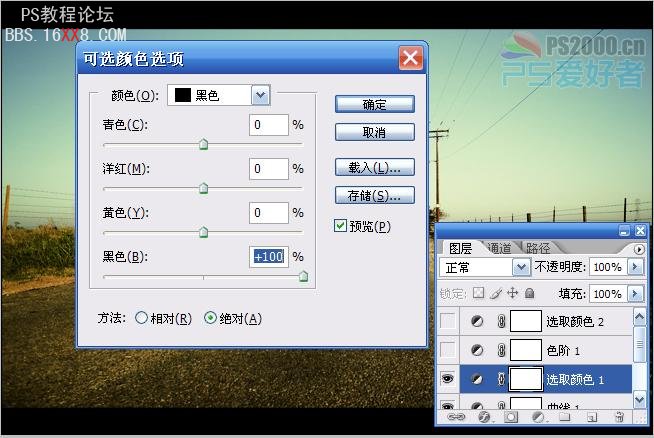654x438 pixels.
Task: Enable lock image pixels brush icon
Action: [496, 293]
